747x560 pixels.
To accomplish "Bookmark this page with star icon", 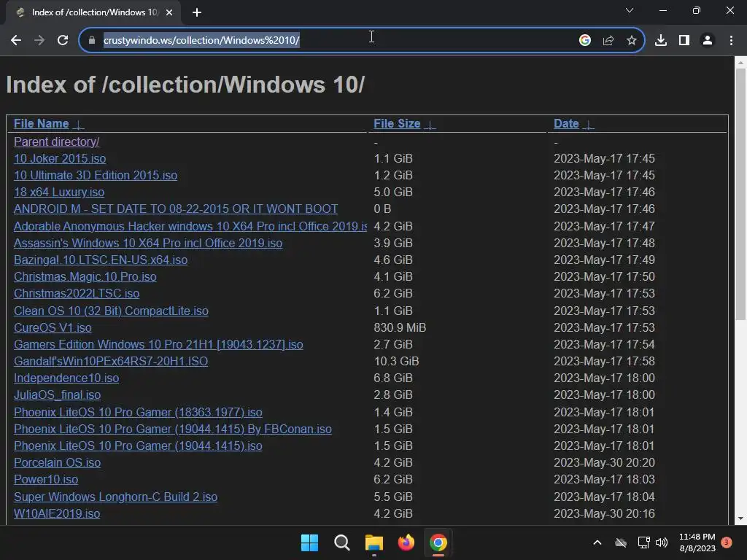I will [x=632, y=40].
